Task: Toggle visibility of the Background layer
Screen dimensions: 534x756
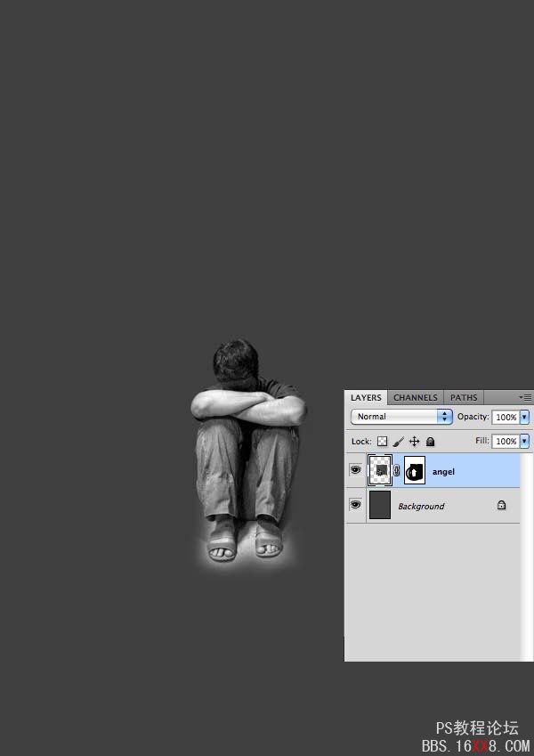Action: tap(356, 504)
